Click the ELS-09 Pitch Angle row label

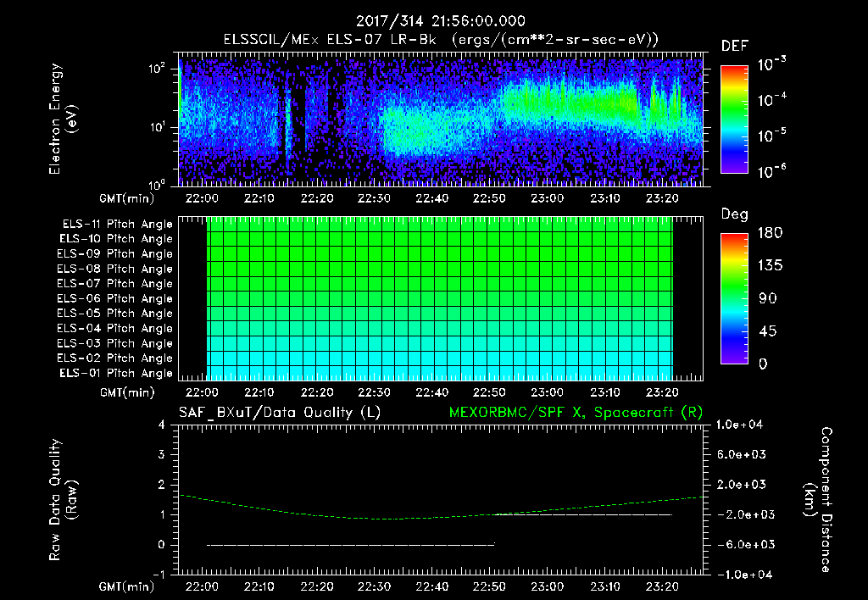115,254
